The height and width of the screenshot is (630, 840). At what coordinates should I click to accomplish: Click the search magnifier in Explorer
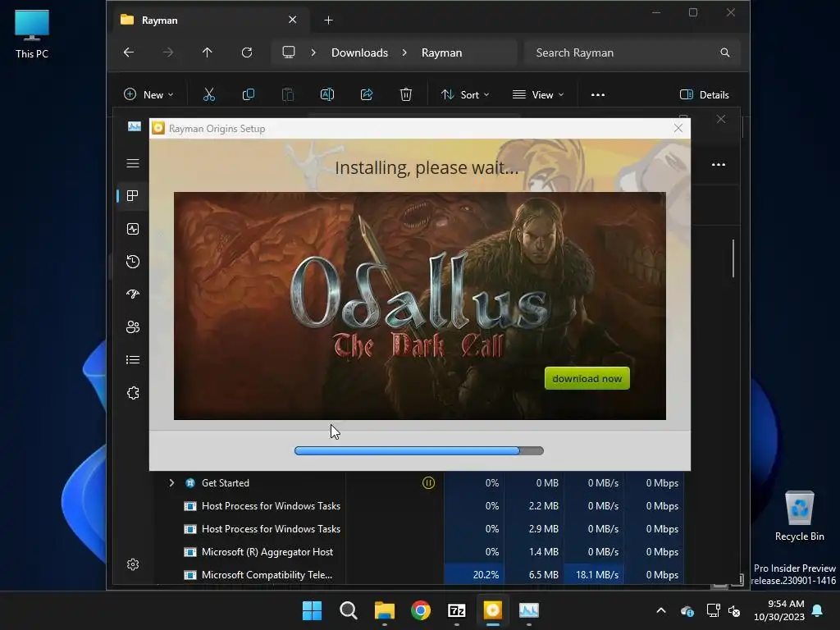coord(725,52)
